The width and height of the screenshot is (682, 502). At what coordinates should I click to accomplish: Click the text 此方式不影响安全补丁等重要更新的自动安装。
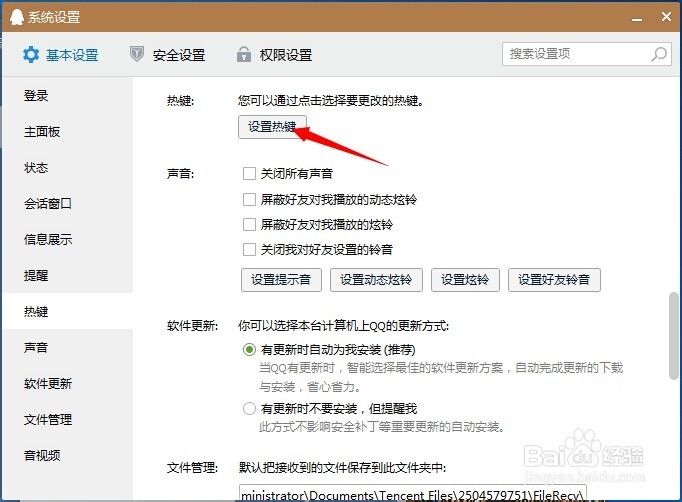pos(382,427)
